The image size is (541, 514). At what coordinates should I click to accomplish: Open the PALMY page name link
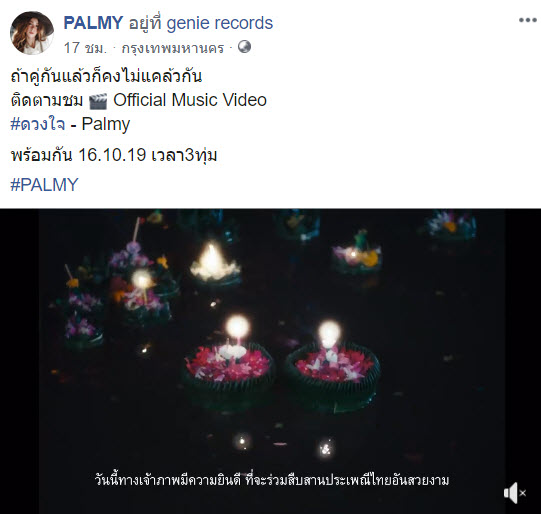pyautogui.click(x=93, y=23)
